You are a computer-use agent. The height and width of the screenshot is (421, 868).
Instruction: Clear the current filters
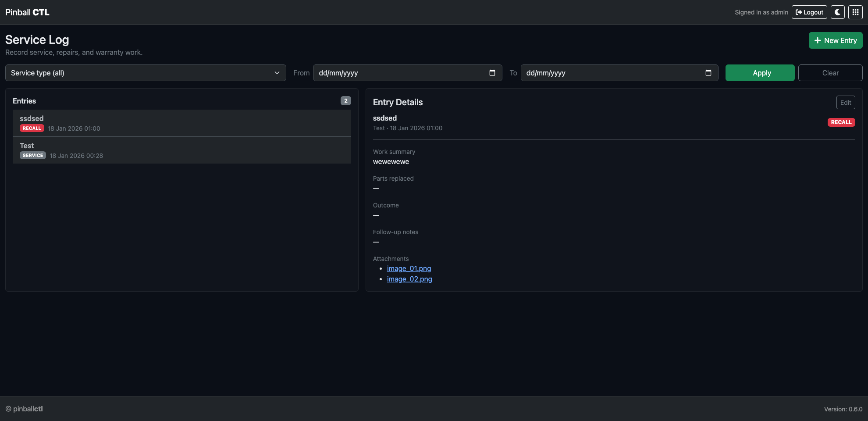830,73
